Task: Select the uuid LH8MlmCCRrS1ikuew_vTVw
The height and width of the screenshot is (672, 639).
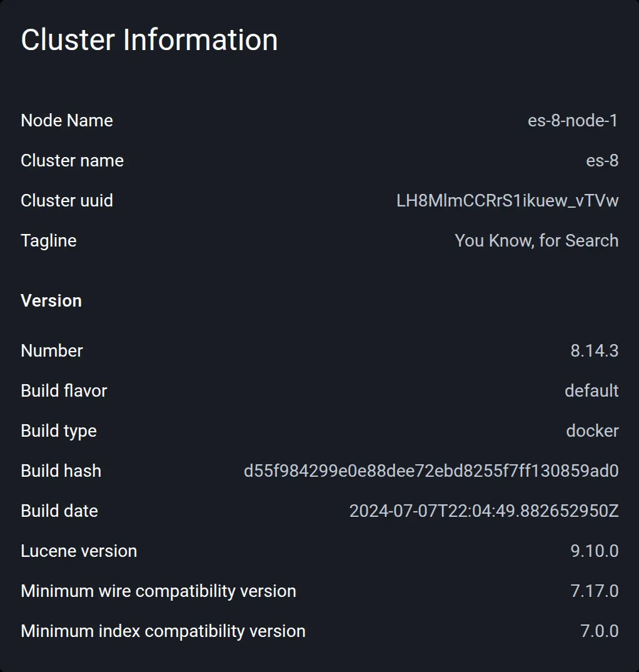Action: (508, 201)
